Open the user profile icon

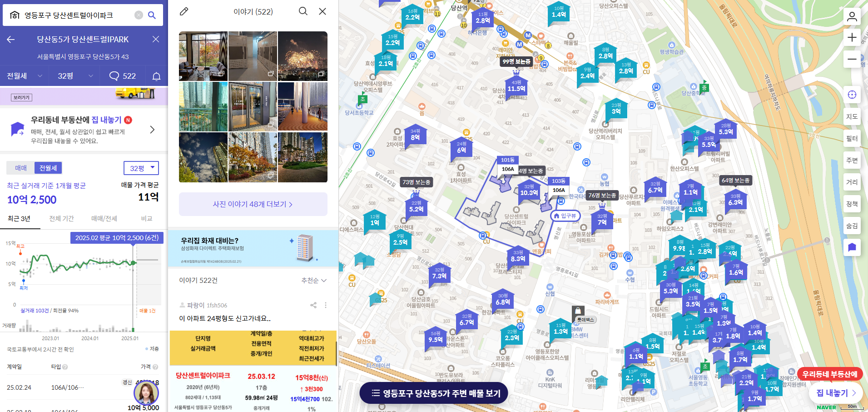click(853, 16)
